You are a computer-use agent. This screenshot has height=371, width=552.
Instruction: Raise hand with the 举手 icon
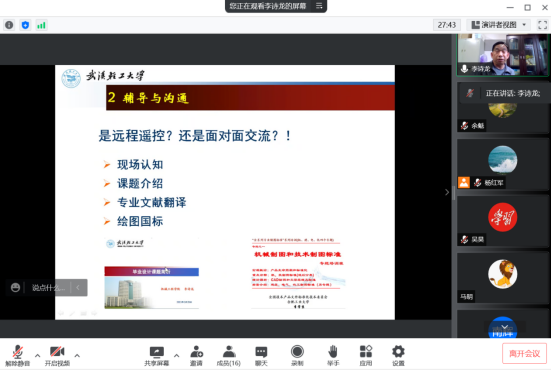click(333, 356)
